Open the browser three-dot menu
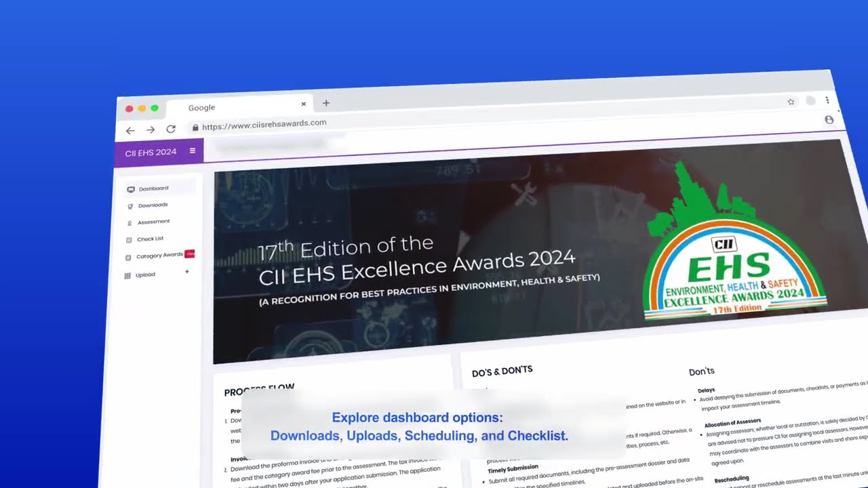The height and width of the screenshot is (488, 868). (827, 100)
